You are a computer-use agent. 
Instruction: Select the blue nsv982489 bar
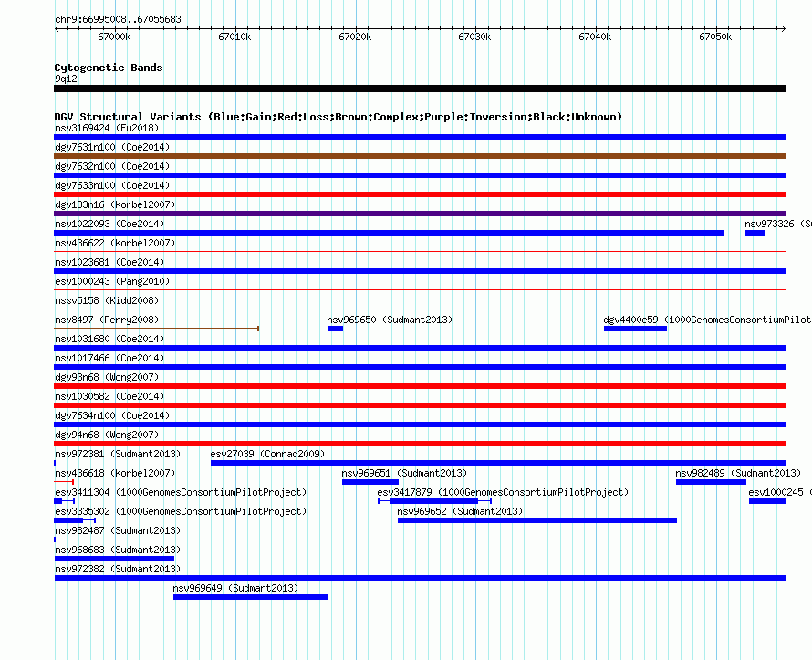tap(711, 482)
